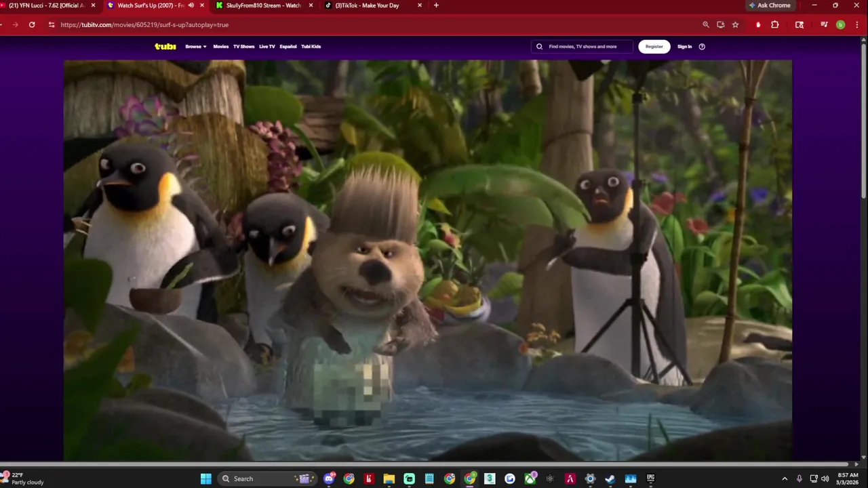This screenshot has height=488, width=868.
Task: Open the Windows Start menu
Action: tap(205, 479)
